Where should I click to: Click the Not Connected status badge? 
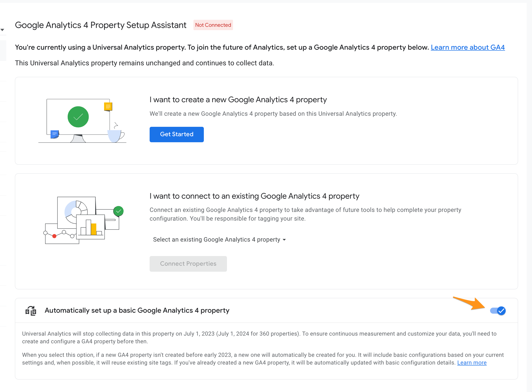[x=213, y=25]
